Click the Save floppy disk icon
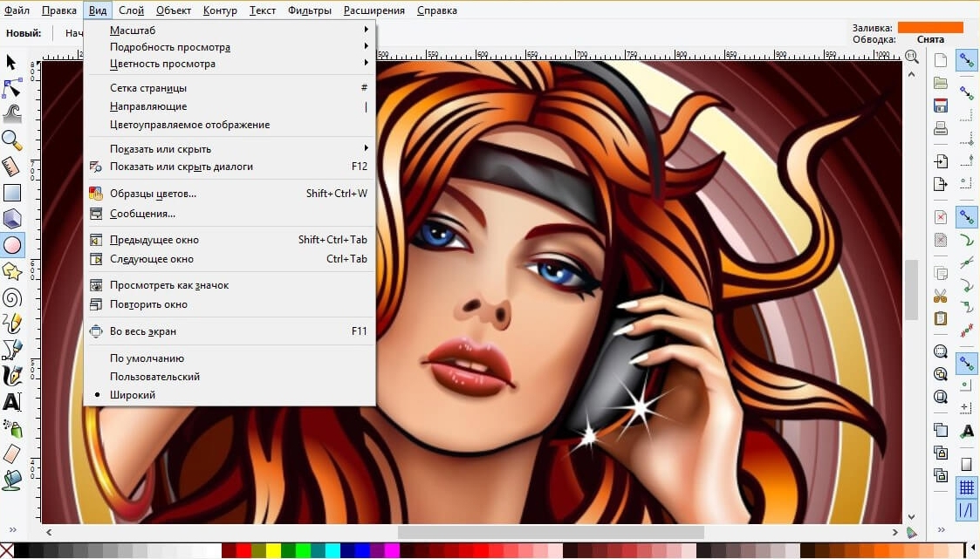980x559 pixels. [x=941, y=106]
